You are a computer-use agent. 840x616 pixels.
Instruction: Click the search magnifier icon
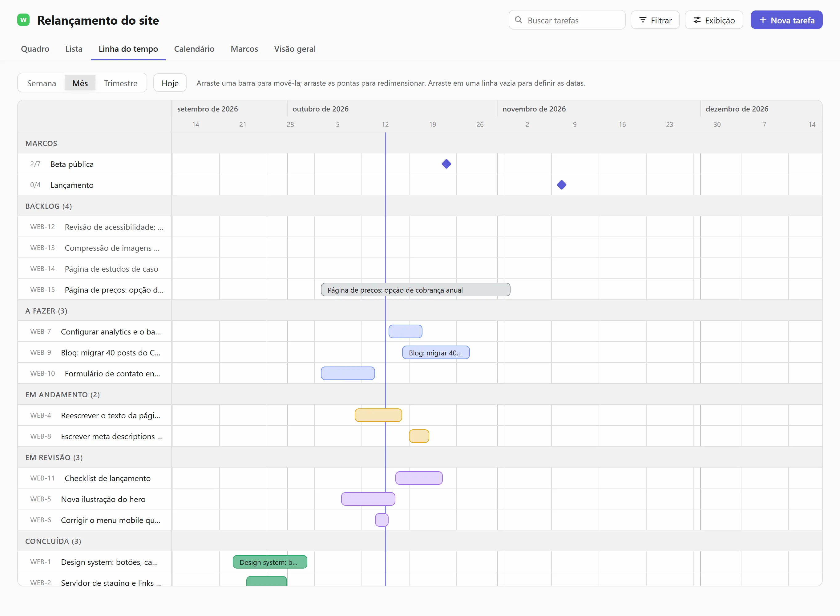519,20
